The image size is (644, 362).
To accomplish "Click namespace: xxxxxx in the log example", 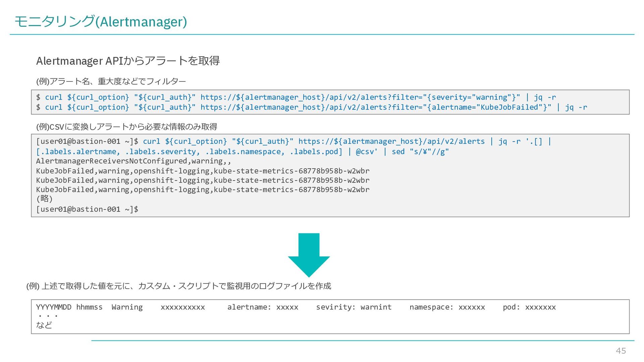I will [447, 307].
